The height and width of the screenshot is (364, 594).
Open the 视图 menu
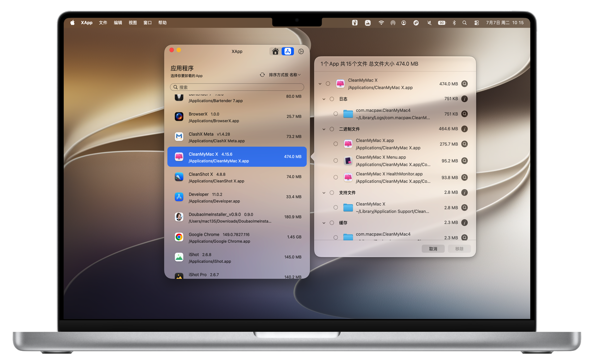pyautogui.click(x=133, y=23)
